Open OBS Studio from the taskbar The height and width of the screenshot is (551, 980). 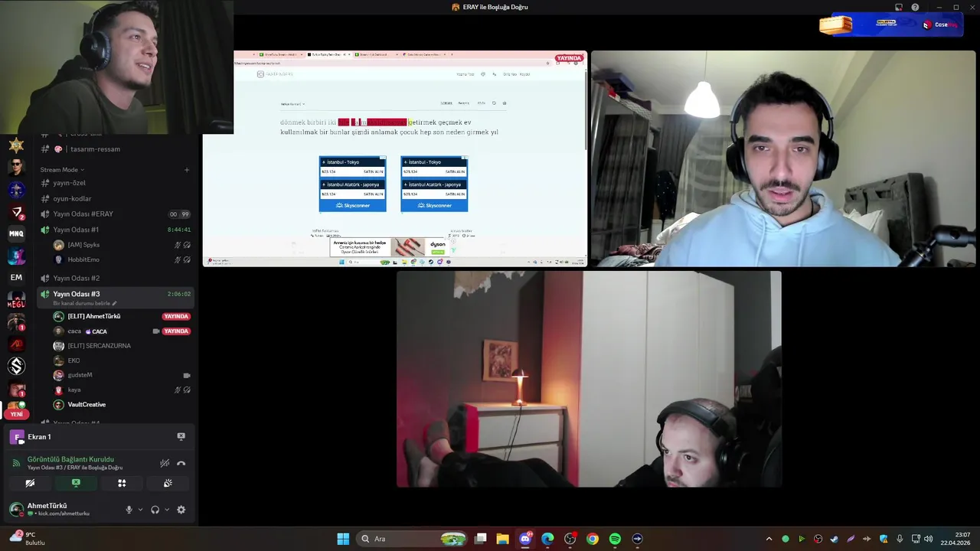[570, 539]
